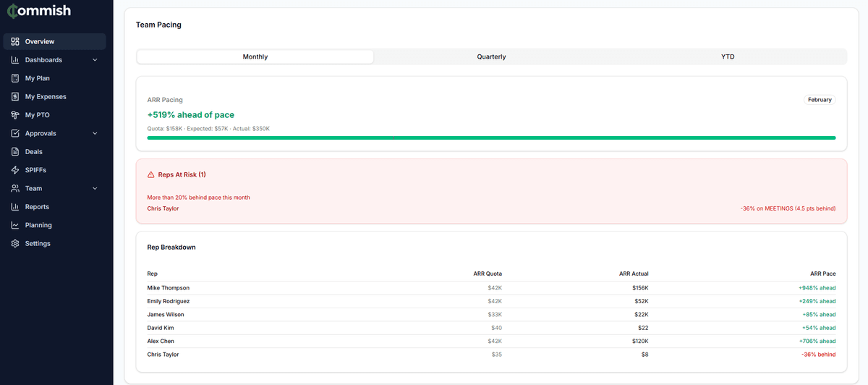Click the +54% ahead pace value

click(819, 328)
